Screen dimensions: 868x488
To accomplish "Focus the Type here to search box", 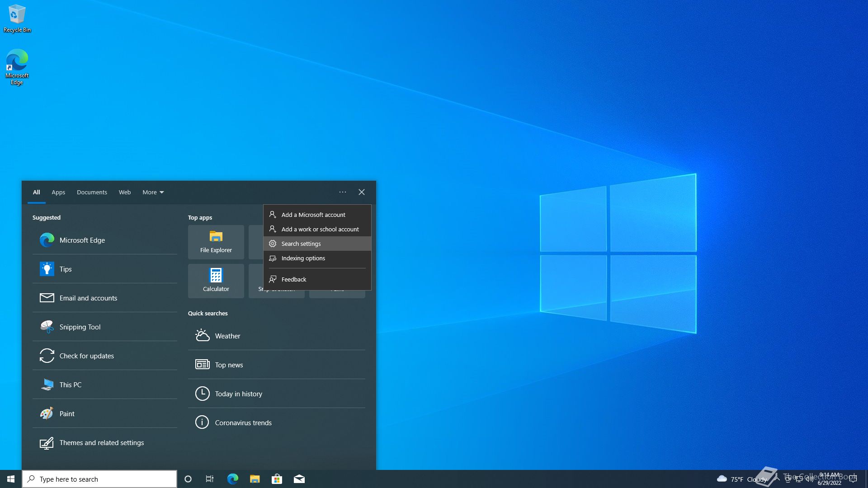I will click(99, 479).
